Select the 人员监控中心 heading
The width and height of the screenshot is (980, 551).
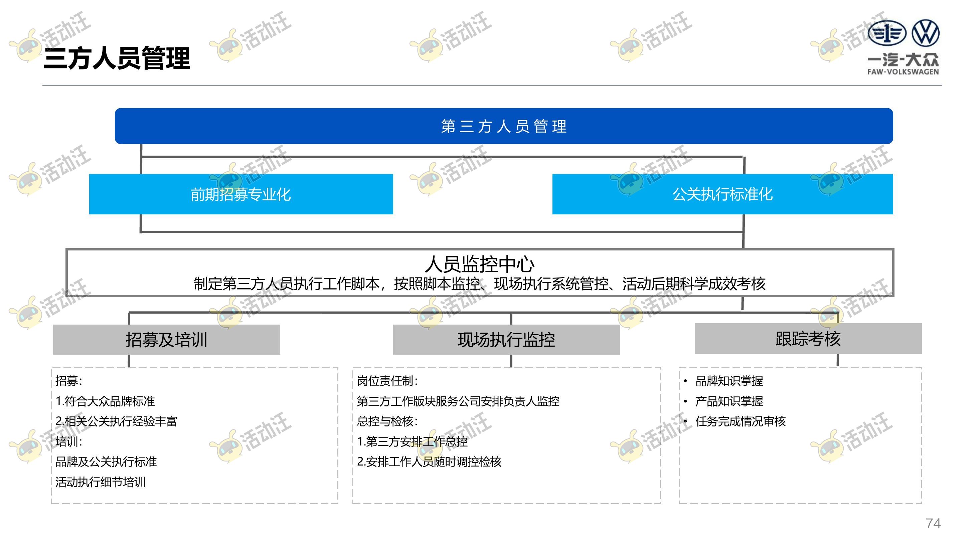coord(479,264)
